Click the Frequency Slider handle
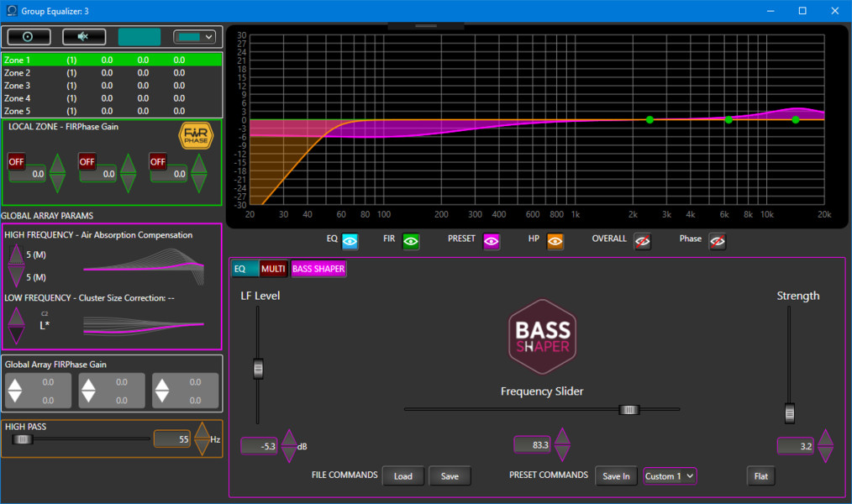This screenshot has width=852, height=504. [x=628, y=409]
